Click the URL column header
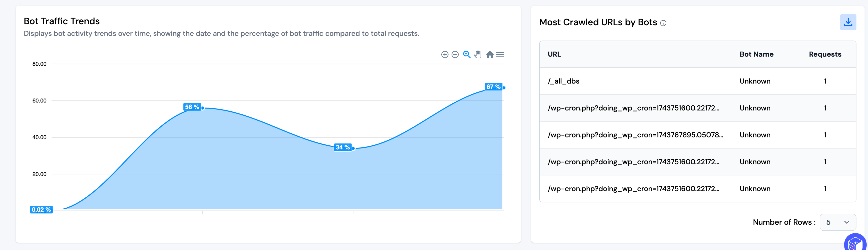 point(554,54)
